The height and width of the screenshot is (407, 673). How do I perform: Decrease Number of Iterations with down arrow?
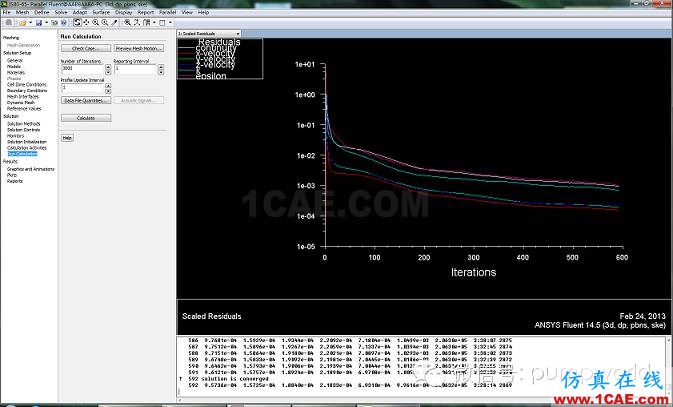pos(108,72)
